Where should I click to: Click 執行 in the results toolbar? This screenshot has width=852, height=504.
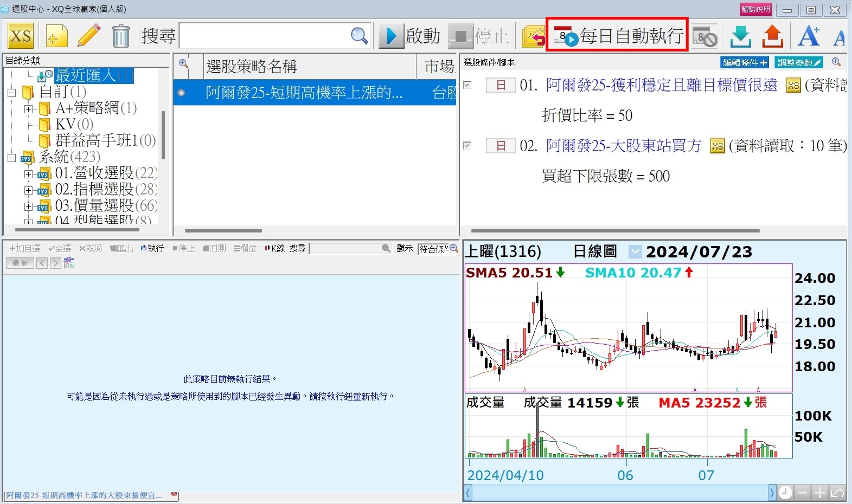point(152,248)
